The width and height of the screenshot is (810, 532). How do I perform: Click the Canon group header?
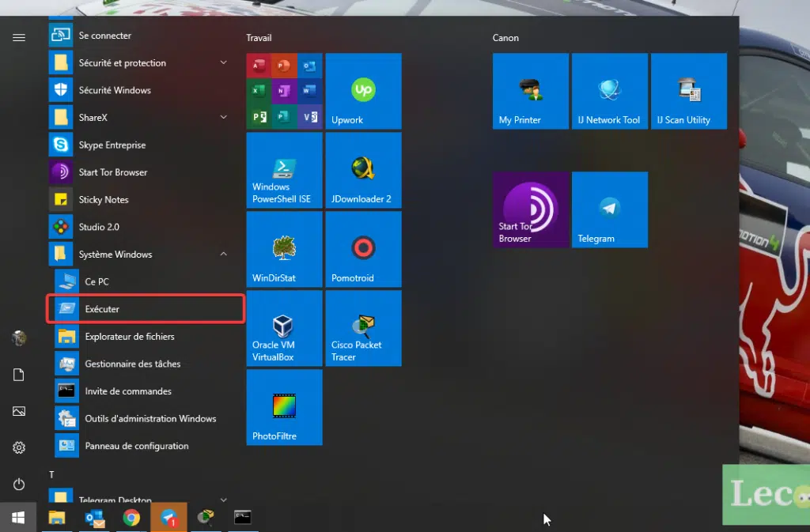[x=505, y=38]
